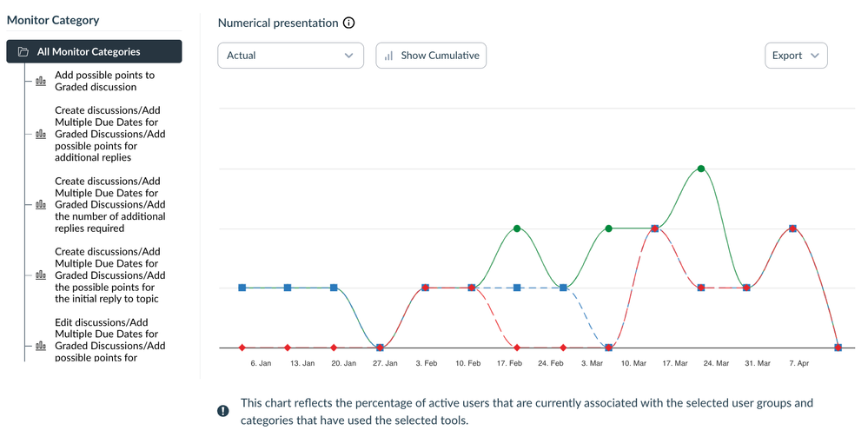The height and width of the screenshot is (437, 868).
Task: Click chart icon for additional replies points category
Action: pyautogui.click(x=40, y=135)
